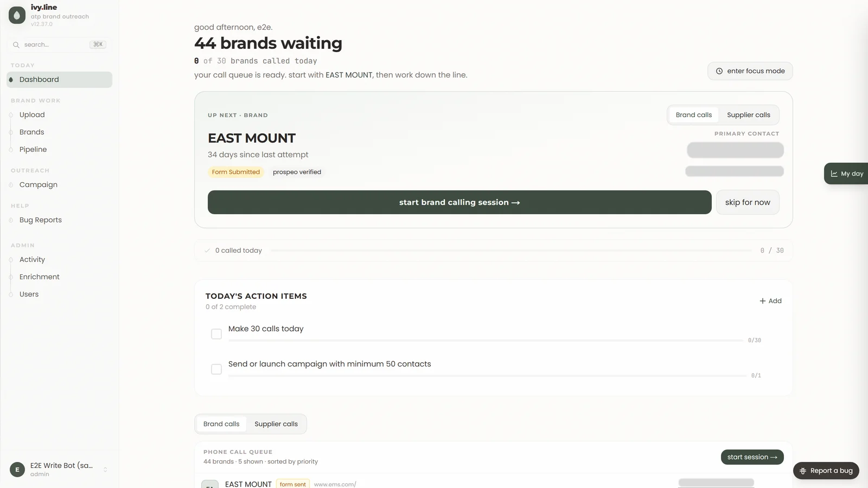The width and height of the screenshot is (868, 488).
Task: Click the 44 brands waiting headline
Action: coord(268,43)
